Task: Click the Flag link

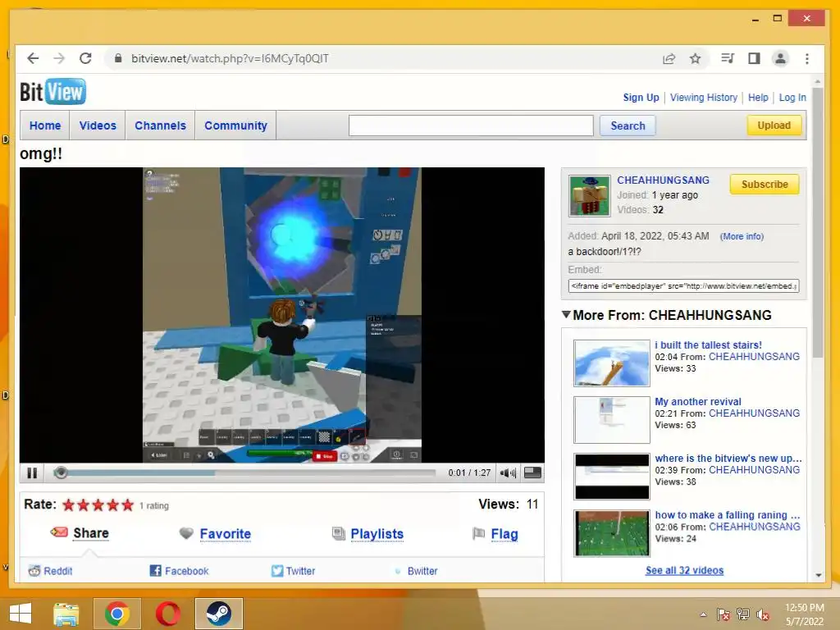Action: tap(504, 534)
